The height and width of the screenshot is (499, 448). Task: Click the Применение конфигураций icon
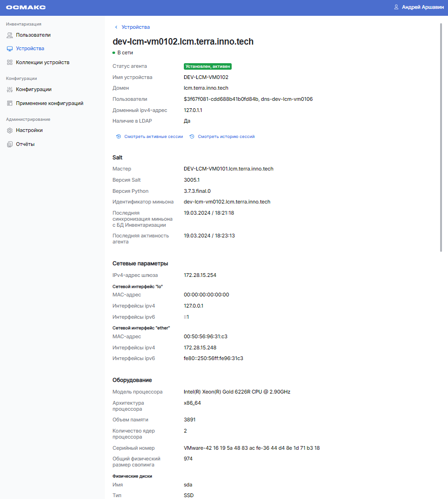(10, 103)
